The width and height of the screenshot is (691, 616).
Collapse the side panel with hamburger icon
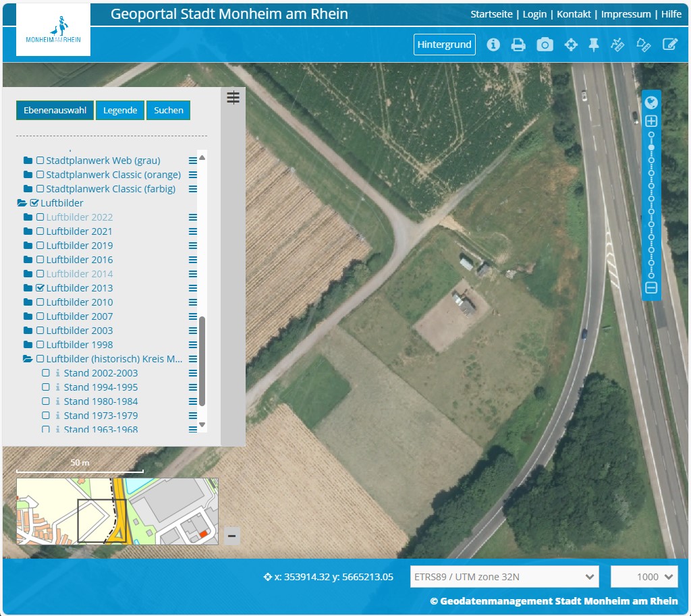(233, 97)
